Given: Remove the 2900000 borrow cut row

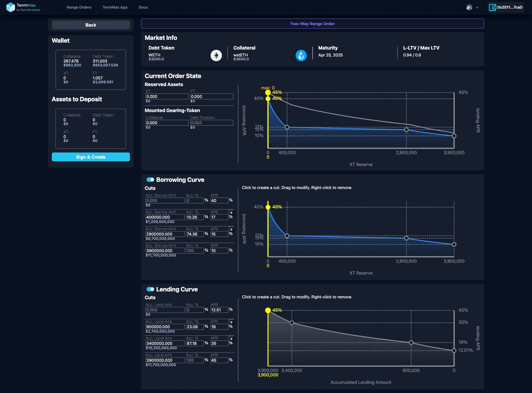Looking at the screenshot, I should click(231, 229).
